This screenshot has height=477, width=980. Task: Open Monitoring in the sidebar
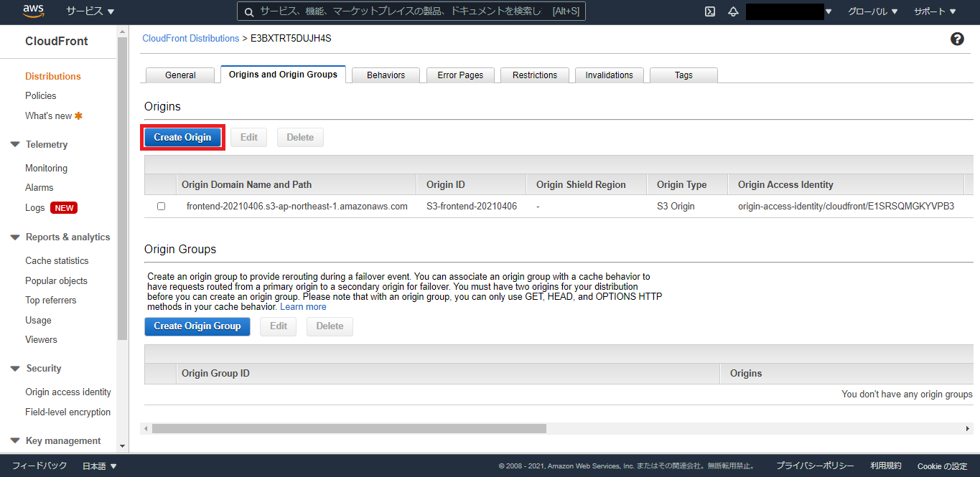pyautogui.click(x=47, y=169)
